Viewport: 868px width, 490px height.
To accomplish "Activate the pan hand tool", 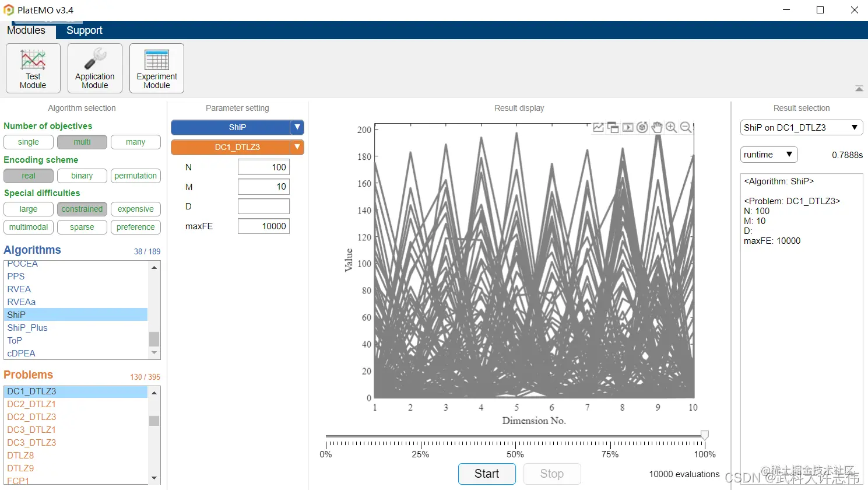I will (657, 127).
